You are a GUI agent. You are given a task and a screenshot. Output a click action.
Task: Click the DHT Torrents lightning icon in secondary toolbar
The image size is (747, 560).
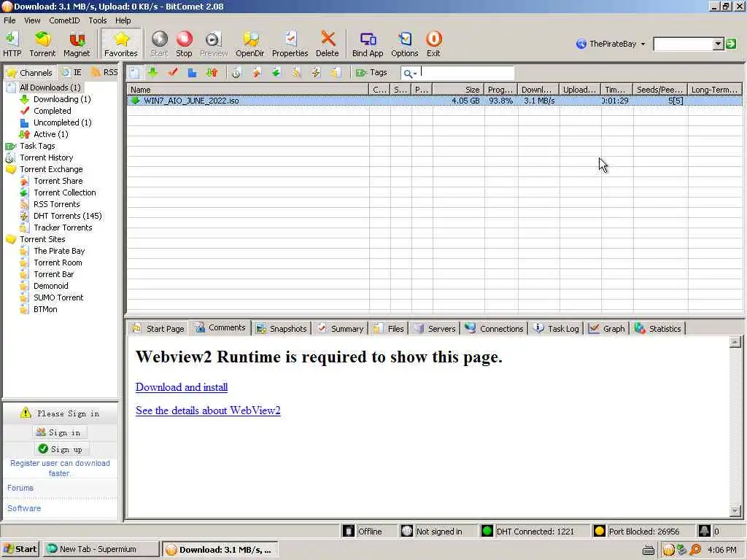click(x=316, y=72)
